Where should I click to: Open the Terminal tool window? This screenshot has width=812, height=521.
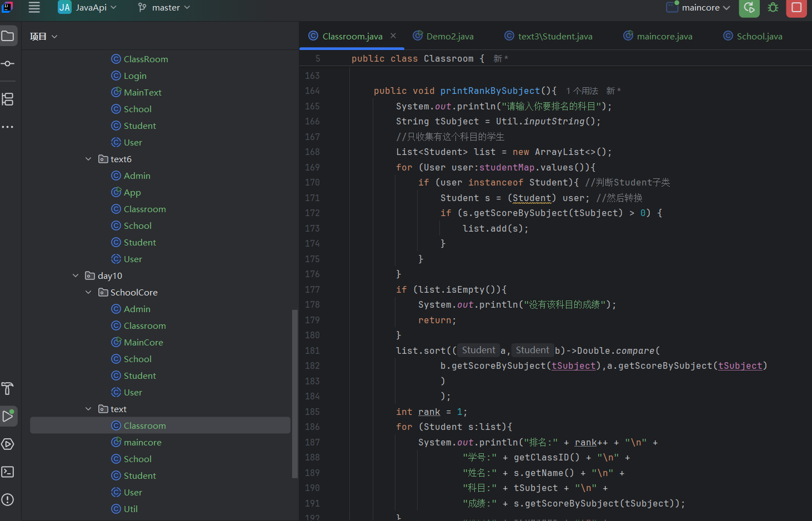coord(8,472)
